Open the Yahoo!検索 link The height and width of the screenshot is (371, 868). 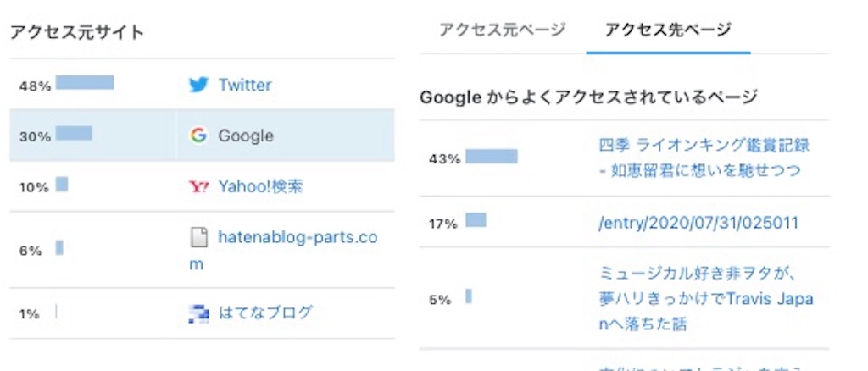click(x=260, y=186)
